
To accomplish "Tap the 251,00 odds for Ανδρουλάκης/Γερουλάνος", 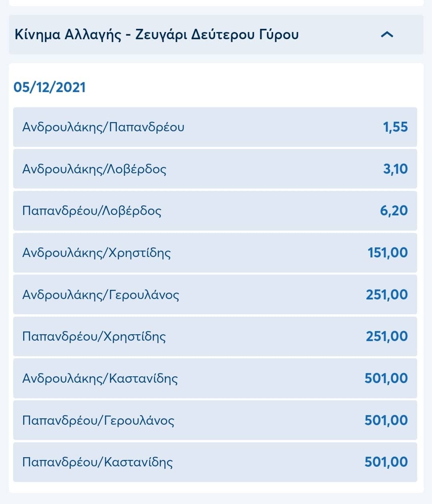I will tap(387, 295).
